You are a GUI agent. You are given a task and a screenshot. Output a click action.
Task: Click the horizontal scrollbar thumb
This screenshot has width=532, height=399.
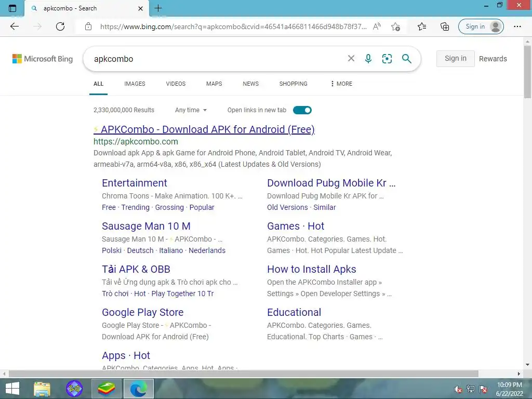click(x=243, y=374)
